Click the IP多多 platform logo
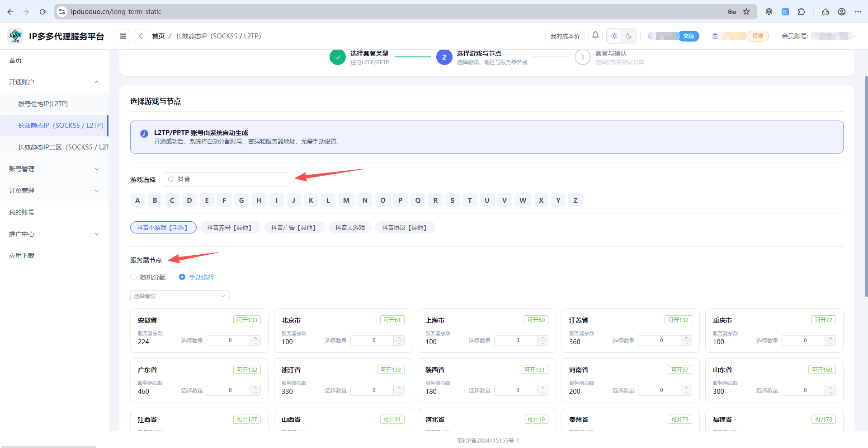 point(15,36)
